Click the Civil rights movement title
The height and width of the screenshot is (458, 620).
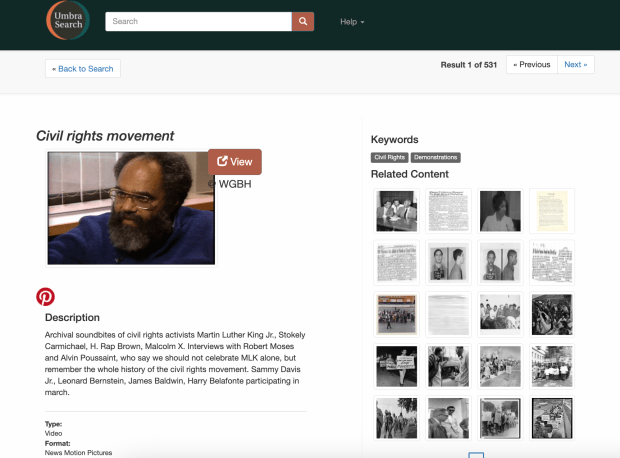pos(105,136)
